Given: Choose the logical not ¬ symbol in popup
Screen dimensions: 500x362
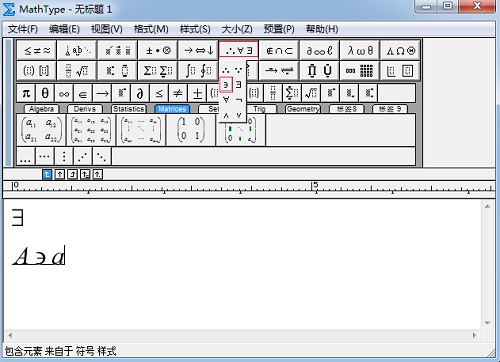Looking at the screenshot, I should click(239, 99).
